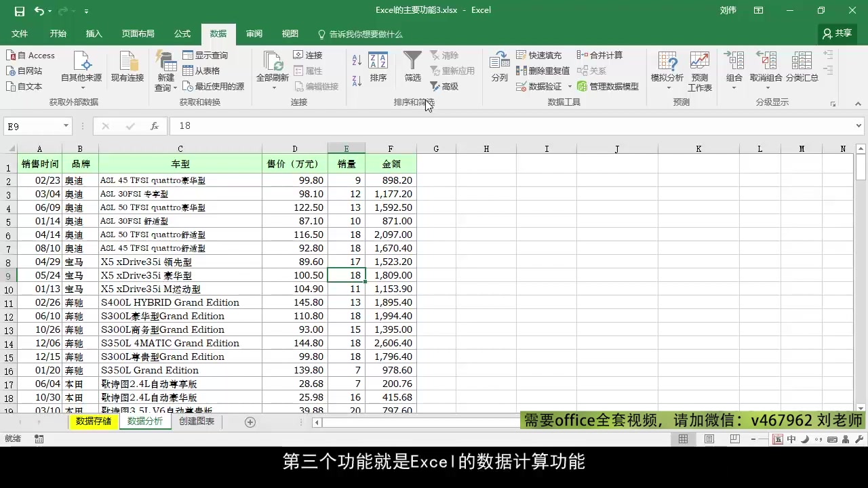Switch to the 审阅 ribbon tab
The image size is (868, 488).
click(x=254, y=34)
